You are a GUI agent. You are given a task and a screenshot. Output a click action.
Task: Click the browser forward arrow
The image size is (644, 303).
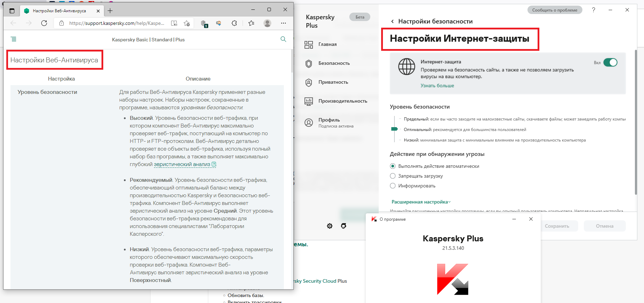[29, 23]
